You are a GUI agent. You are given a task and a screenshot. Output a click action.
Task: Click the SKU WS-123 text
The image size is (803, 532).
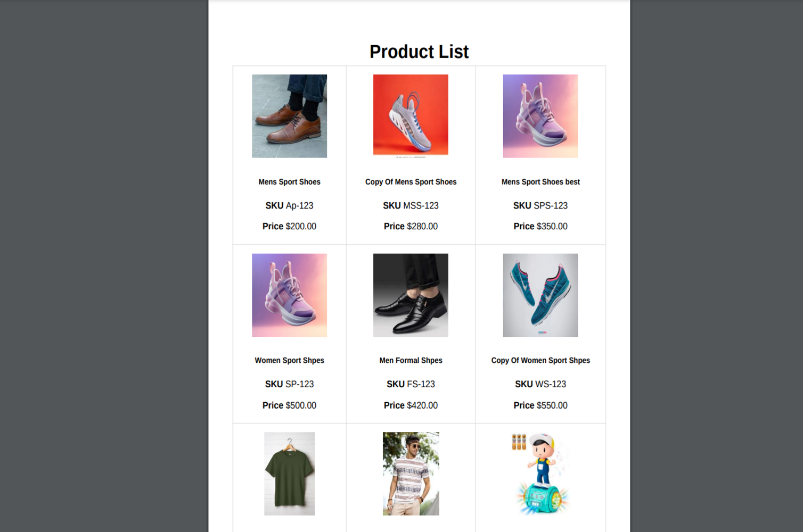point(540,384)
